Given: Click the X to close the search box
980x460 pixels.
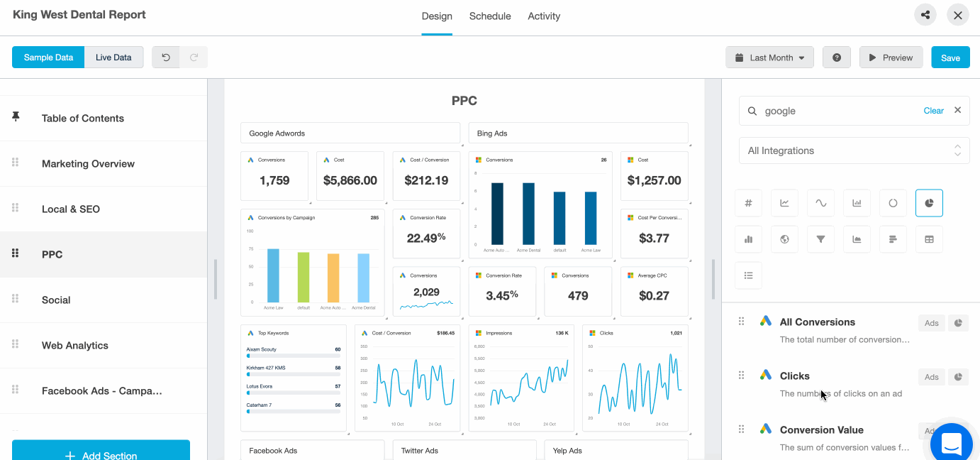Looking at the screenshot, I should (x=957, y=110).
